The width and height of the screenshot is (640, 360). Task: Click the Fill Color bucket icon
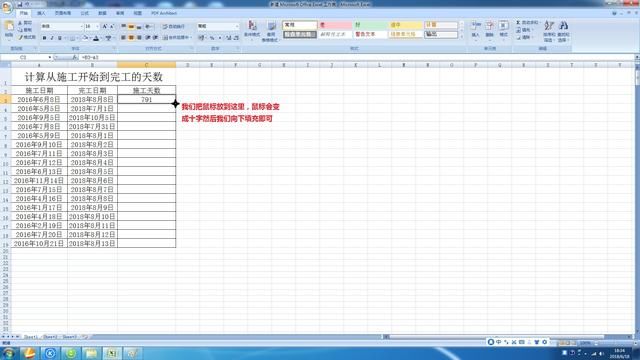[x=85, y=38]
